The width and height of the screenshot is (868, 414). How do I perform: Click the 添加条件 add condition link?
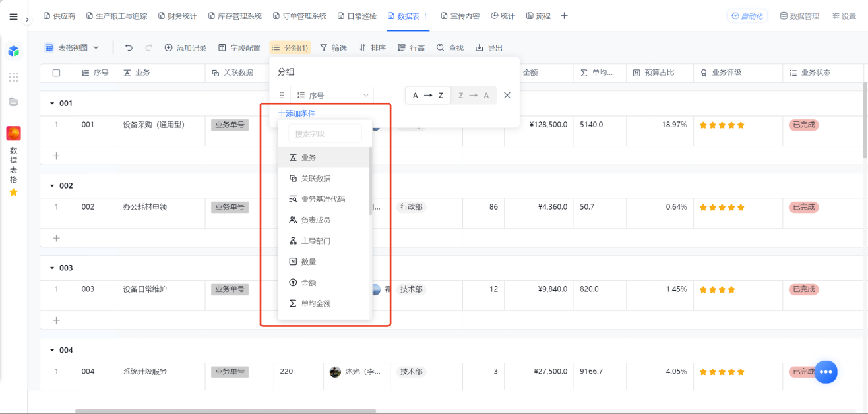click(297, 113)
